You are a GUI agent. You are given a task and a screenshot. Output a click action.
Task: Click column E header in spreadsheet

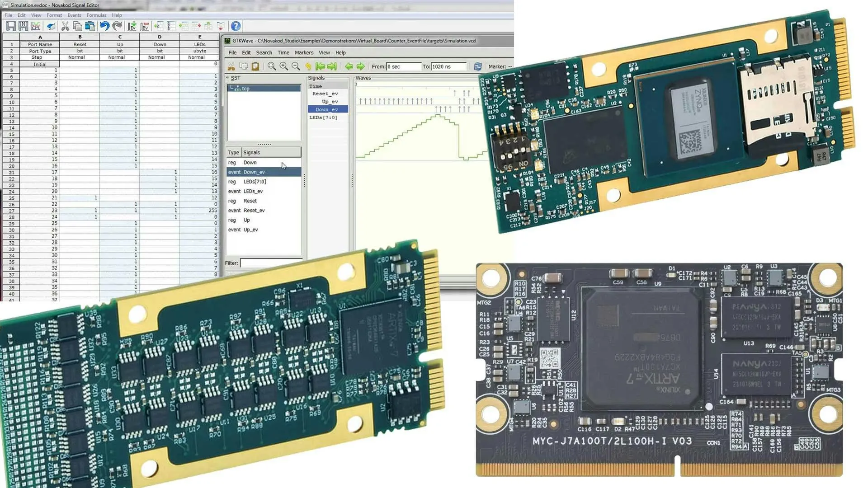(x=199, y=37)
